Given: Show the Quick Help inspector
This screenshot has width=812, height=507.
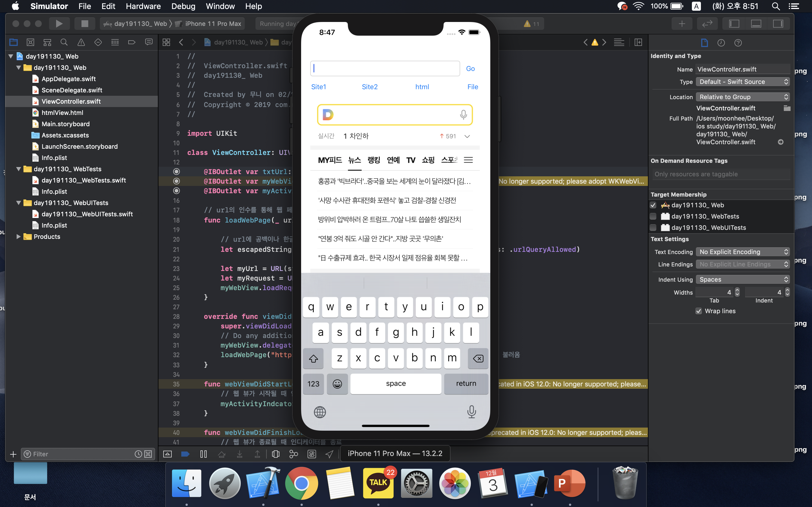Looking at the screenshot, I should (738, 43).
